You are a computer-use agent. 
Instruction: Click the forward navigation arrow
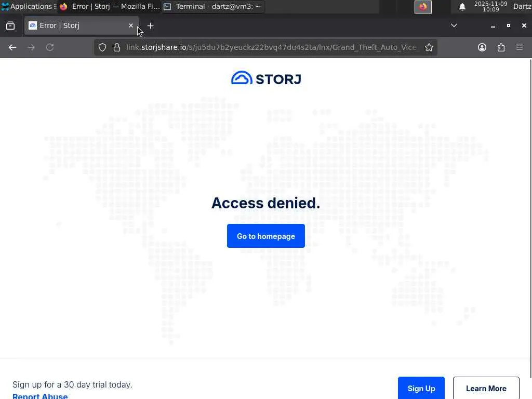coord(31,47)
